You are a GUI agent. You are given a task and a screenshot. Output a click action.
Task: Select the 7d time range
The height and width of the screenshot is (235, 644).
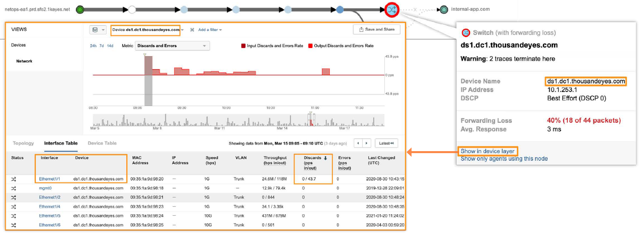point(102,46)
